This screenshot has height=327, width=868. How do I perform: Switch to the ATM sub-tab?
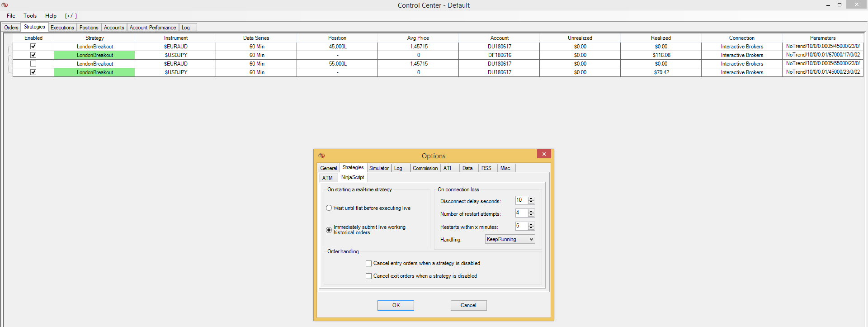pyautogui.click(x=328, y=178)
